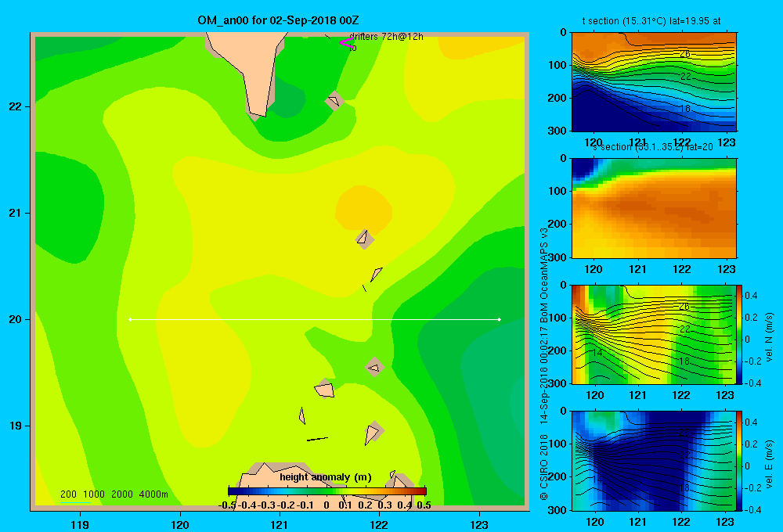Click the "© CSIRO 2018" copyright text

point(544,466)
